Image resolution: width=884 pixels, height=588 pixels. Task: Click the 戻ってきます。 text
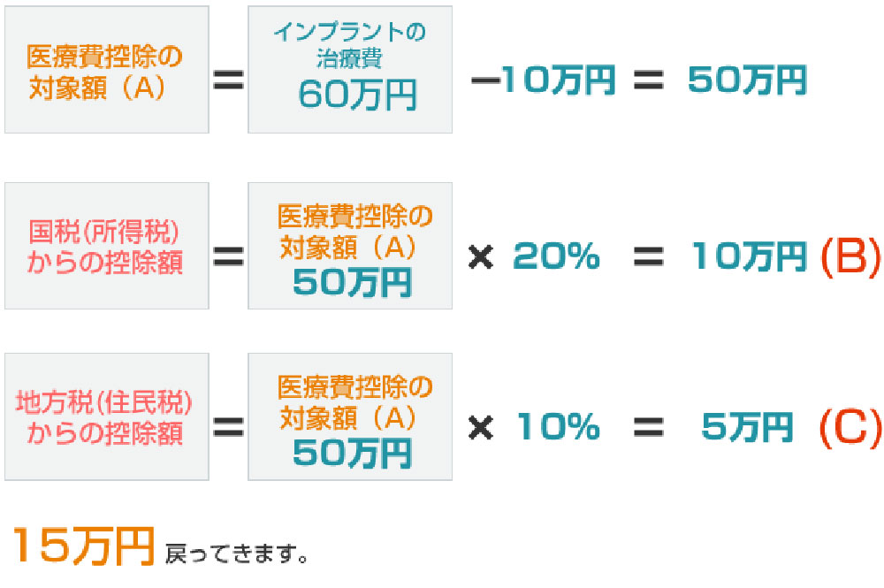(237, 554)
